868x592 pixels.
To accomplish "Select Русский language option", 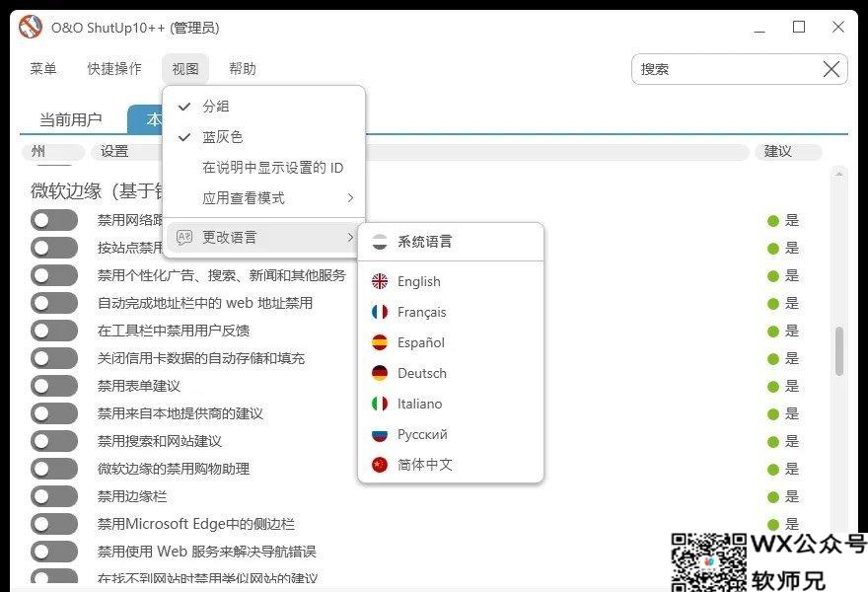I will (451, 434).
